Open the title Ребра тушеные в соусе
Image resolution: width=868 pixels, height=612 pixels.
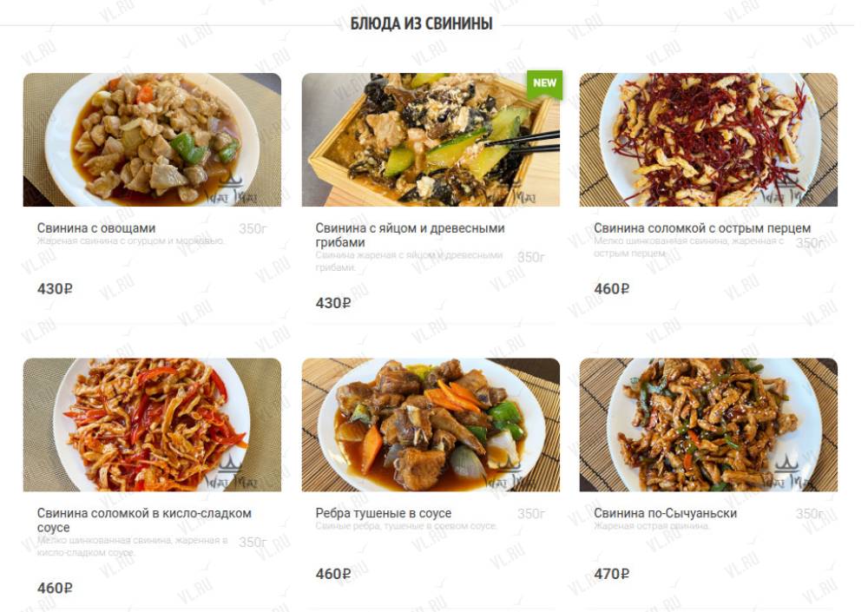click(384, 513)
